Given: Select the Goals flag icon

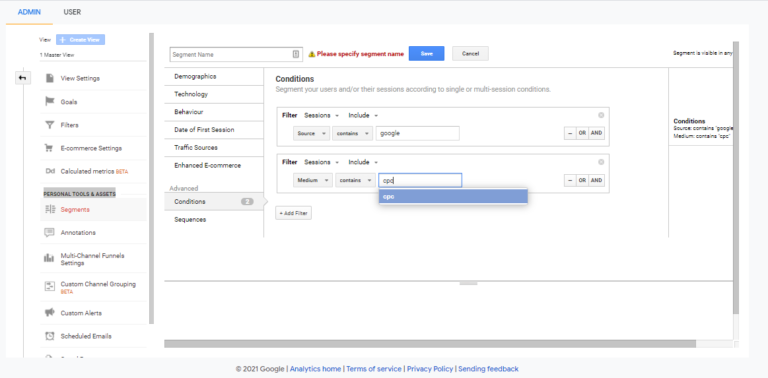Looking at the screenshot, I should click(49, 101).
